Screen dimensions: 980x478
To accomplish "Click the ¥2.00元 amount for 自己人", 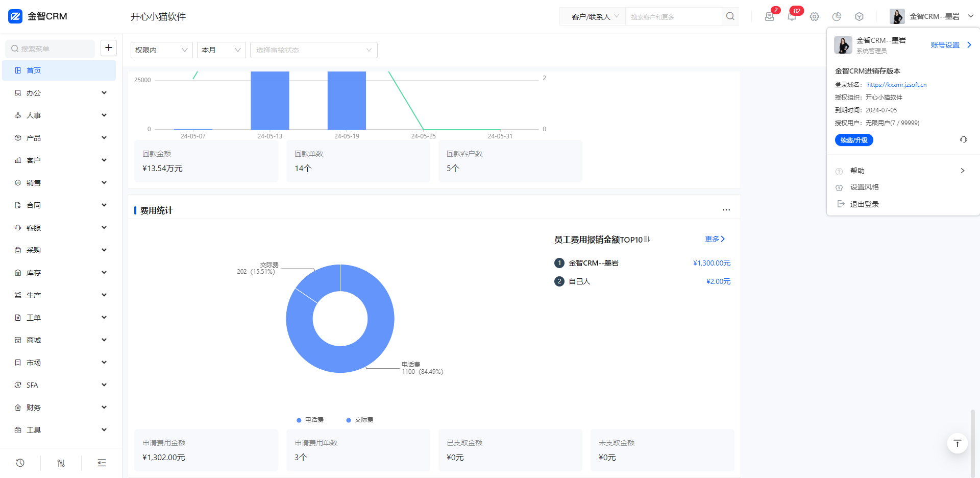I will (718, 281).
